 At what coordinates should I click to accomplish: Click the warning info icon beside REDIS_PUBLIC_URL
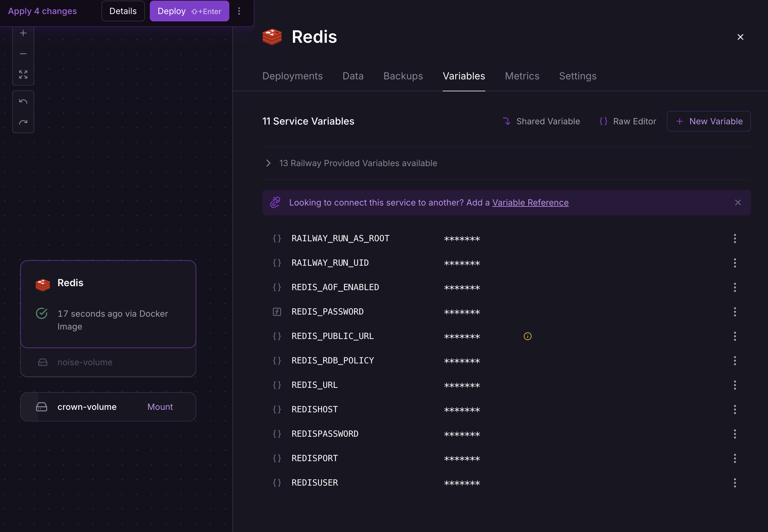click(x=527, y=336)
